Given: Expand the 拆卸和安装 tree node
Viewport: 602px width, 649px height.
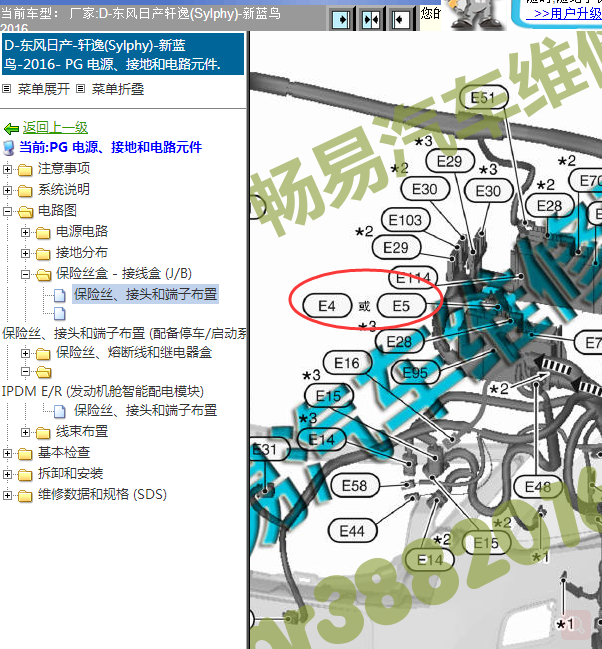Looking at the screenshot, I should tap(7, 474).
